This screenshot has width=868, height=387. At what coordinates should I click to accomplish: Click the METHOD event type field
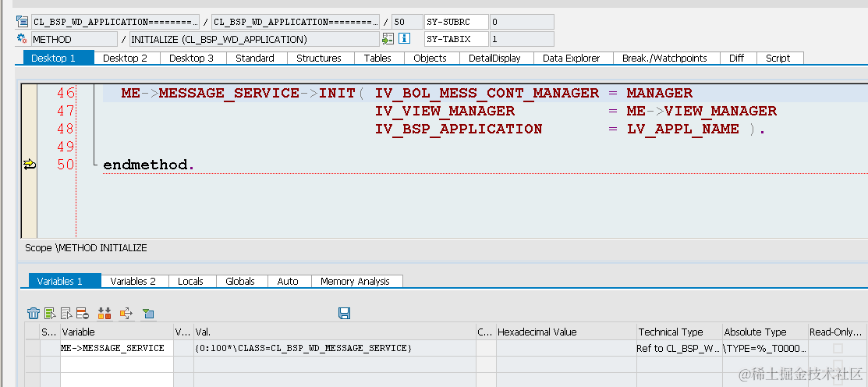click(75, 39)
